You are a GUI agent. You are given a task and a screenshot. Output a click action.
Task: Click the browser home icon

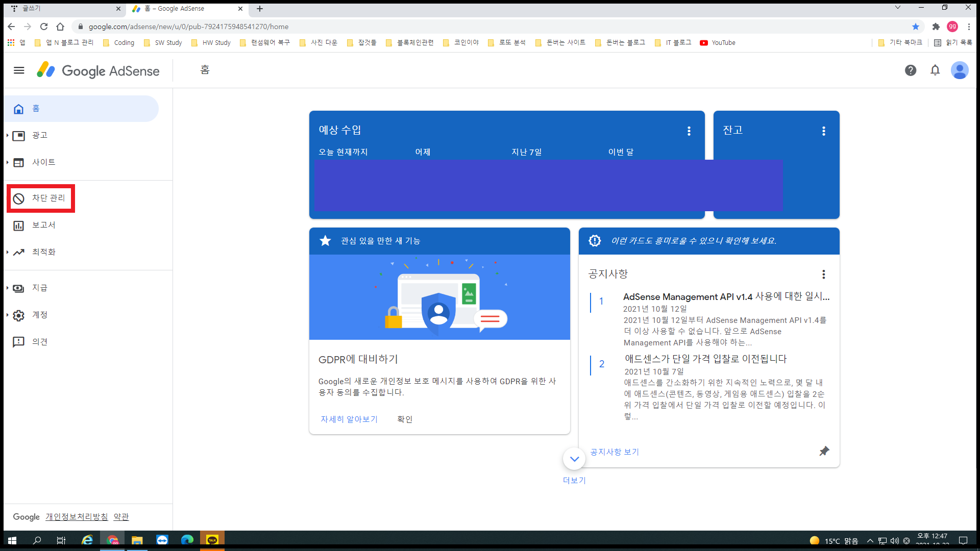pyautogui.click(x=60, y=27)
